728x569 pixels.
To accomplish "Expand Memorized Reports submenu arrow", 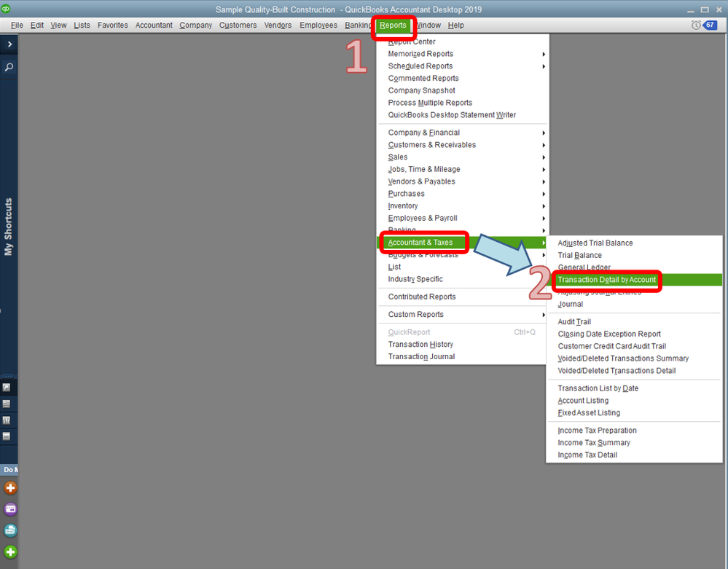I will coord(543,55).
